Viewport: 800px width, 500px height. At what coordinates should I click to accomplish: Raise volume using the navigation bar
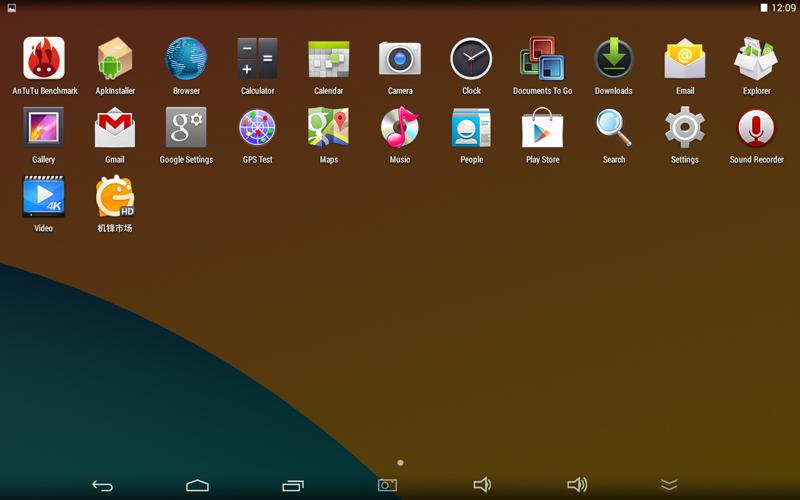577,484
